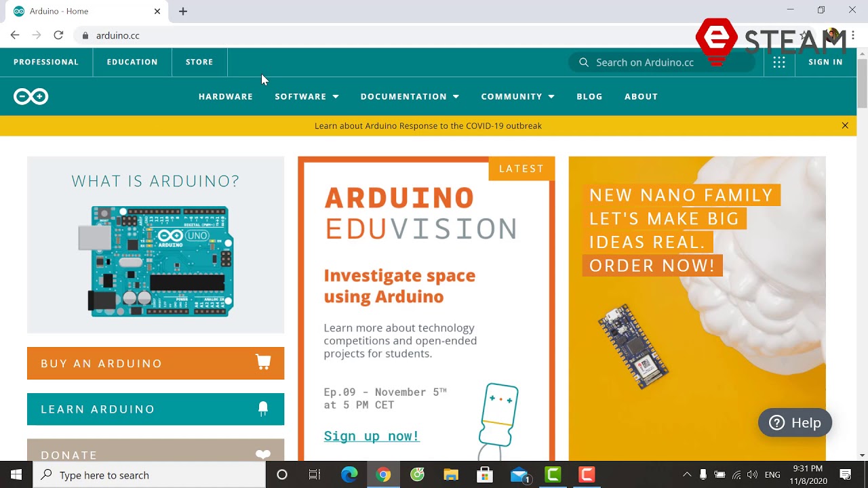This screenshot has height=488, width=868.
Task: Expand the Documentation dropdown menu
Action: (410, 97)
